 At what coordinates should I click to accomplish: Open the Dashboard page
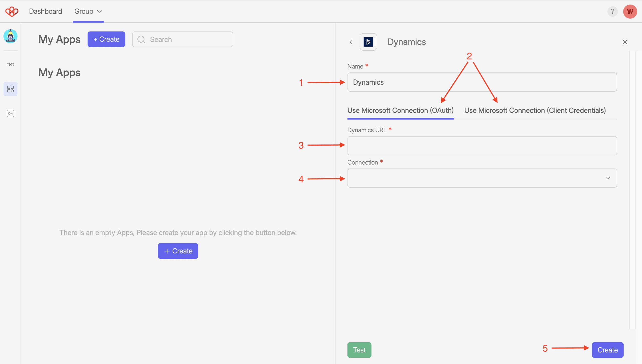(45, 11)
